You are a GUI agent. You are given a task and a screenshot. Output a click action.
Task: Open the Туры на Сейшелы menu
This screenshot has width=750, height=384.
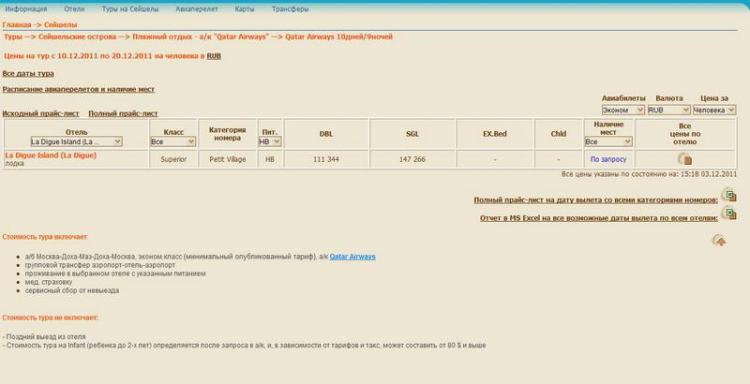130,9
